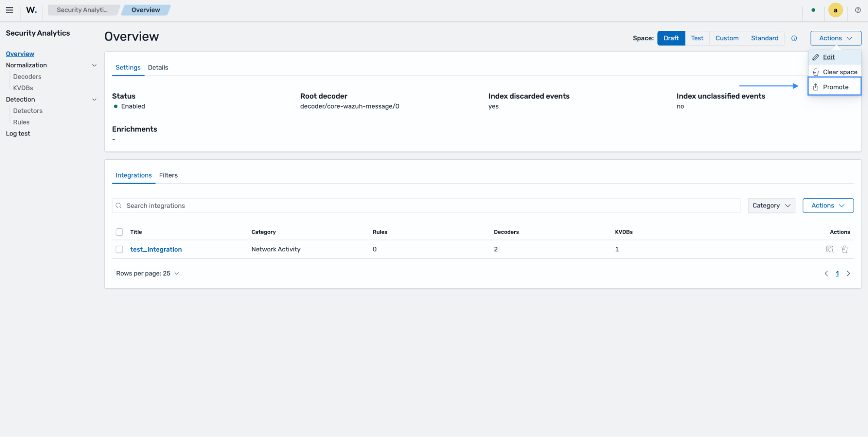Delete test_integration using trash icon
The width and height of the screenshot is (868, 437).
pos(844,249)
